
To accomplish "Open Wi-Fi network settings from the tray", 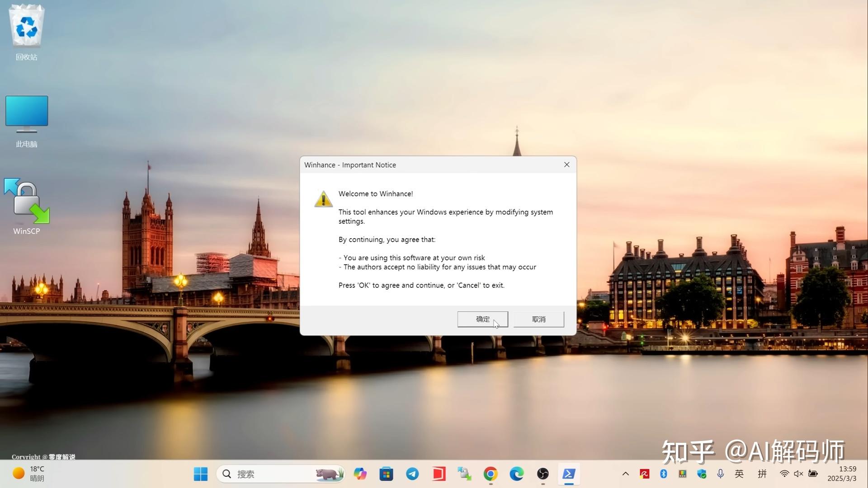I will tap(783, 474).
